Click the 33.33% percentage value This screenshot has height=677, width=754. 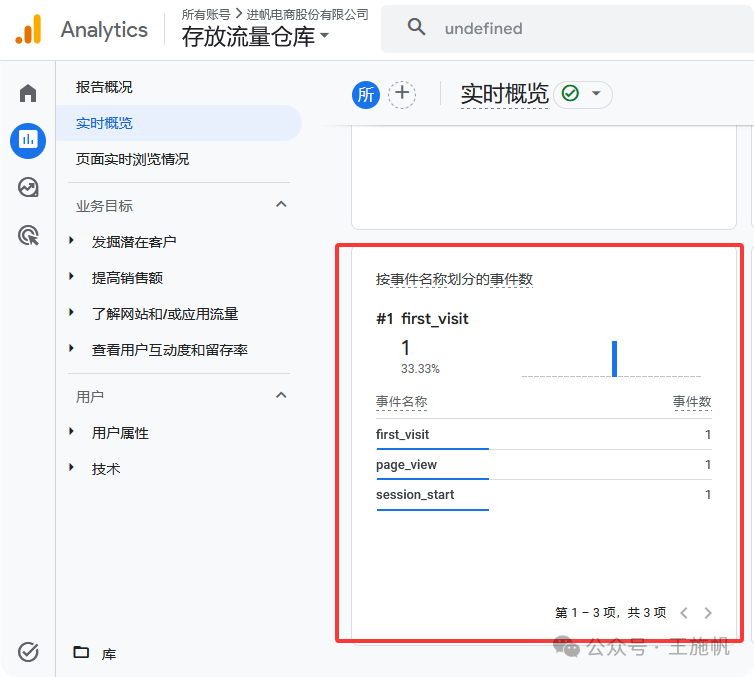click(420, 369)
